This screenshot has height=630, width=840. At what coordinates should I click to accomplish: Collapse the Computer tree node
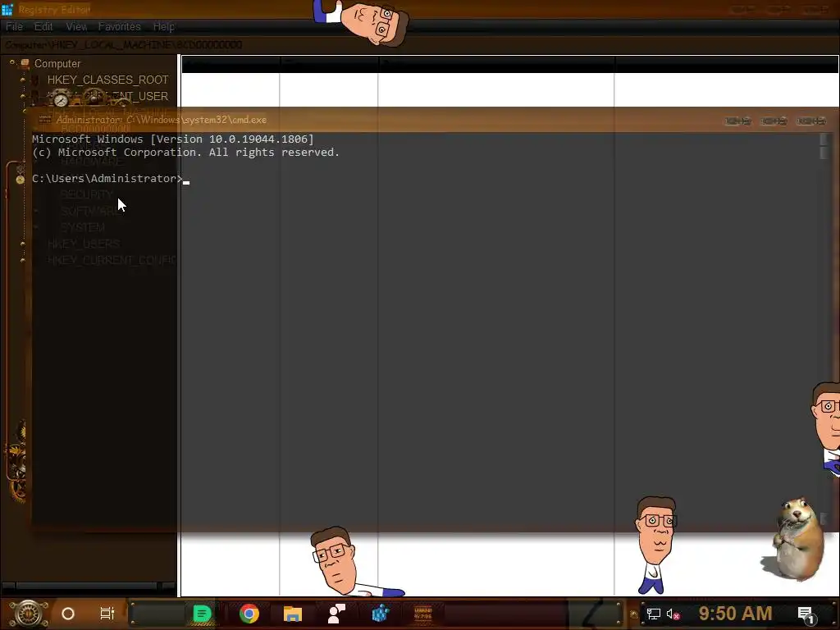[x=11, y=62]
